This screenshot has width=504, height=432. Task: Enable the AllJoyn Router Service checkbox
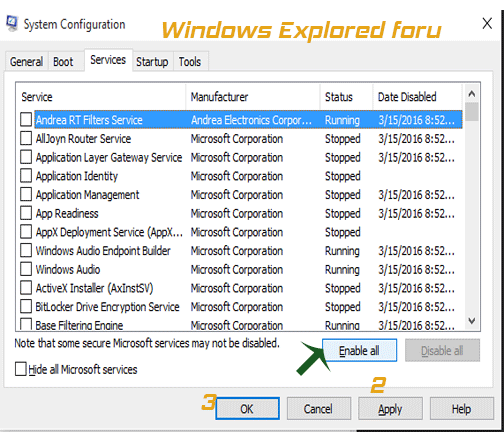(x=26, y=138)
